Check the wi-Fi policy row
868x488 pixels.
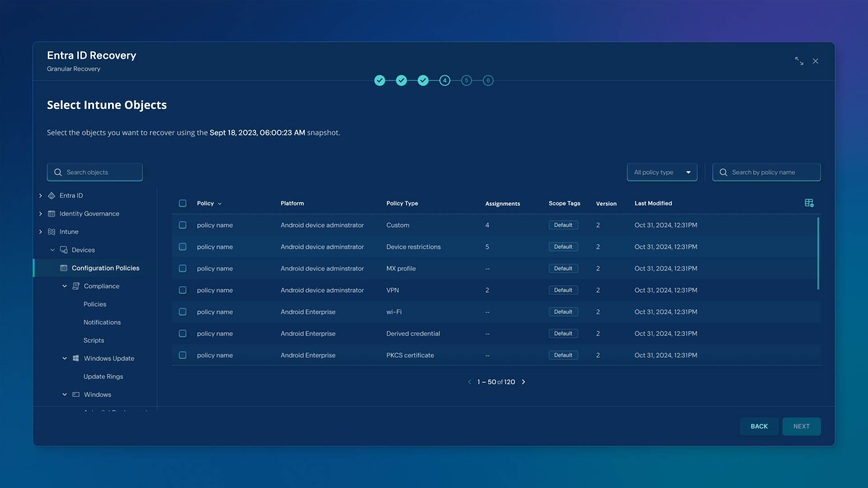(x=183, y=312)
